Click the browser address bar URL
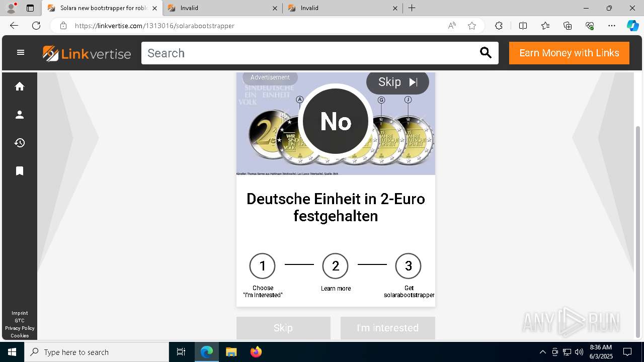The height and width of the screenshot is (362, 644). (x=154, y=26)
